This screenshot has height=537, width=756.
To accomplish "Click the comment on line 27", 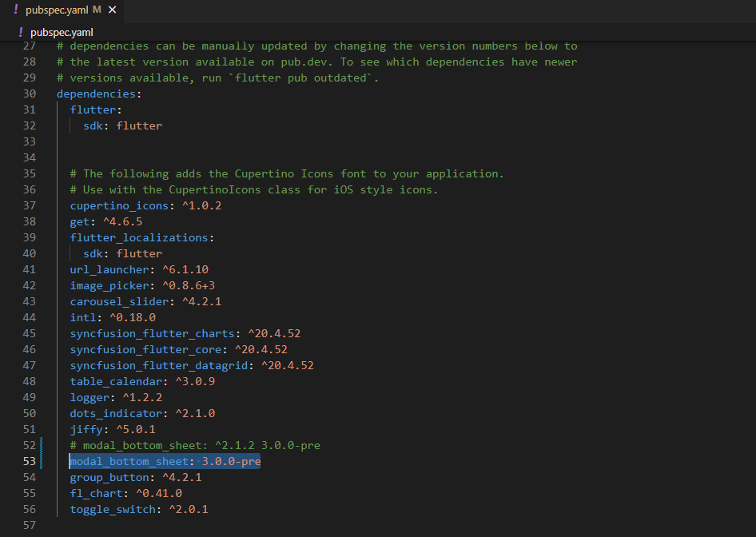I will click(x=316, y=46).
